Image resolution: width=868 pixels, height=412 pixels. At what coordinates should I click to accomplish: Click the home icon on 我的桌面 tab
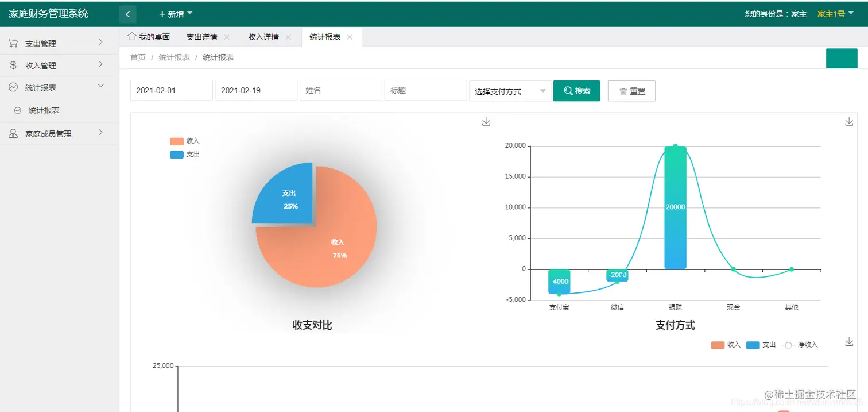[x=131, y=36]
